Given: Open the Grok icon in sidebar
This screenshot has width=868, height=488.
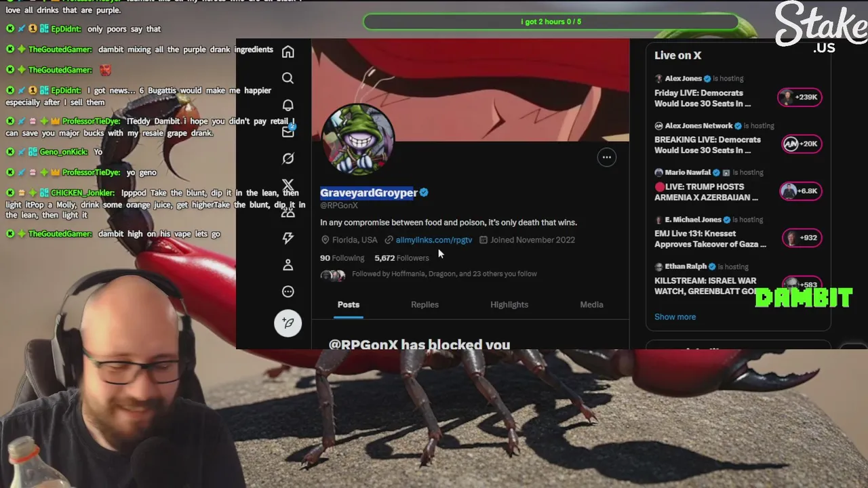Looking at the screenshot, I should pos(288,159).
